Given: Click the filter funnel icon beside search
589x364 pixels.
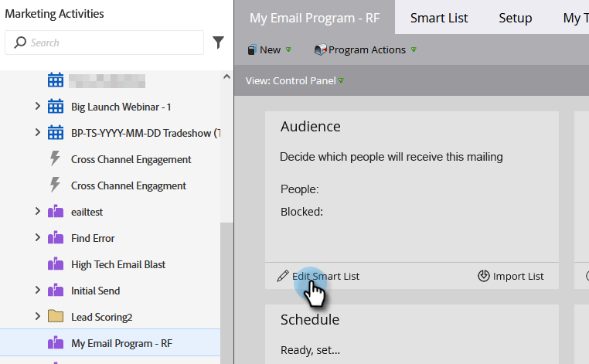Looking at the screenshot, I should coord(218,43).
